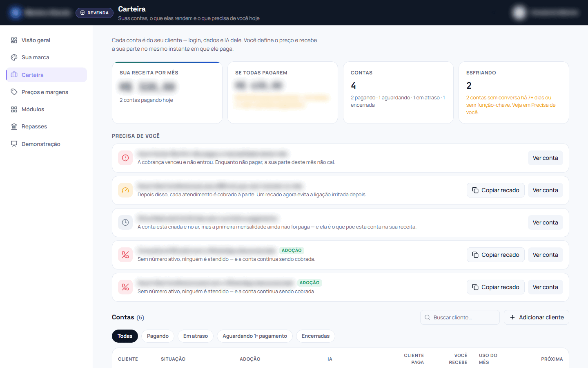Image resolution: width=588 pixels, height=368 pixels.
Task: Open the Sua receita por mês card
Action: (167, 92)
